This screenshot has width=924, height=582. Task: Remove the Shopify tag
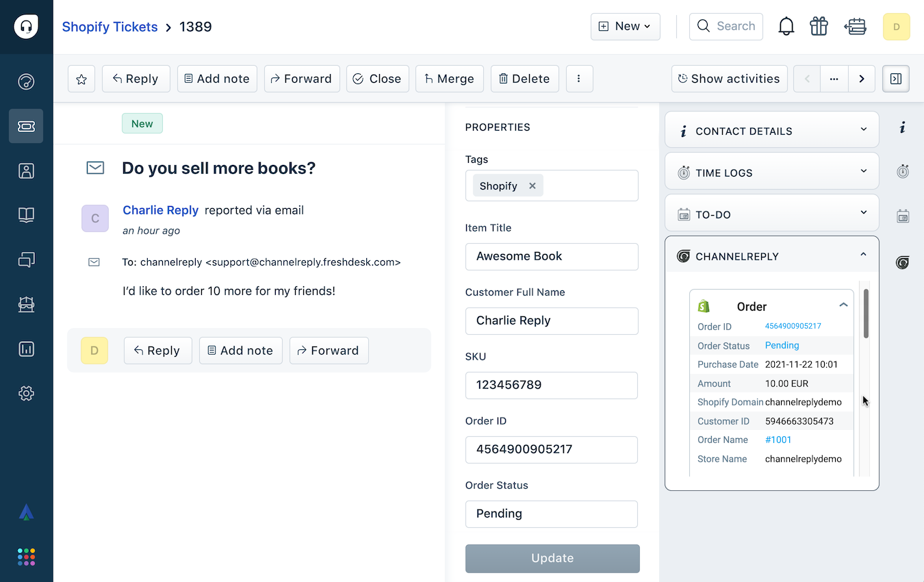[x=532, y=186]
